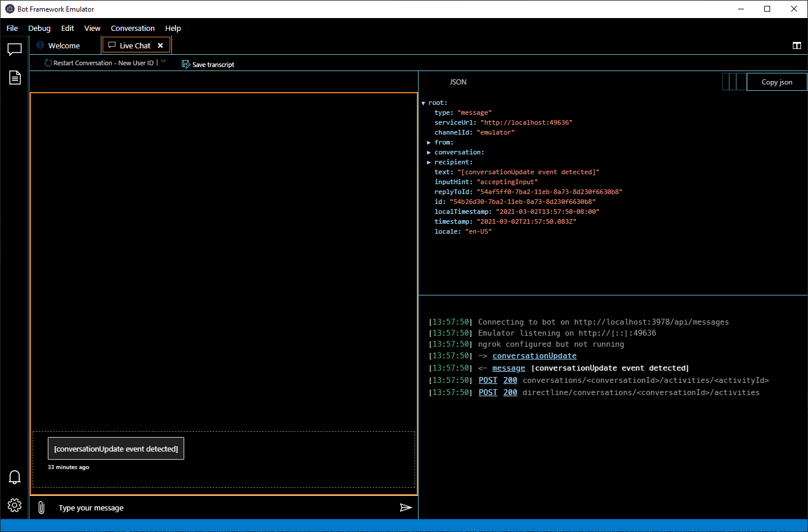Image resolution: width=808 pixels, height=532 pixels.
Task: Click the id "54b26d30-7ba2..." JSON line
Action: coord(515,202)
